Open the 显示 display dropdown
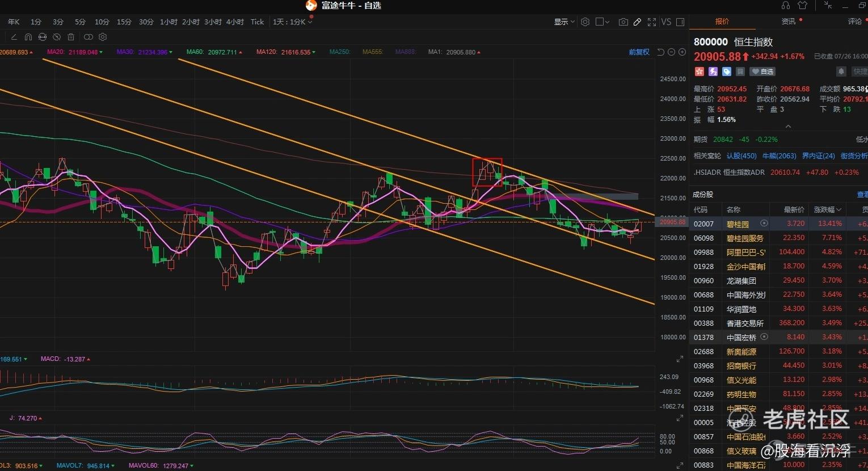This screenshot has height=471, width=868. coord(564,22)
